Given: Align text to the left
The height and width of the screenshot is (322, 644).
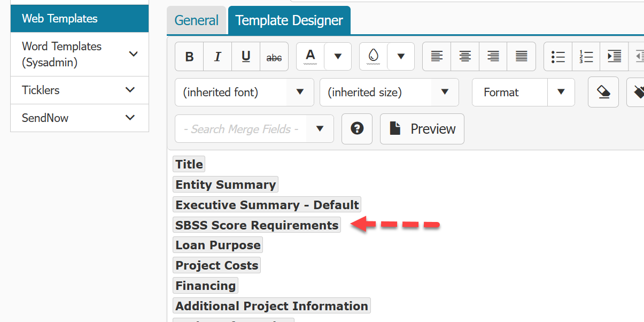Looking at the screenshot, I should pos(437,57).
